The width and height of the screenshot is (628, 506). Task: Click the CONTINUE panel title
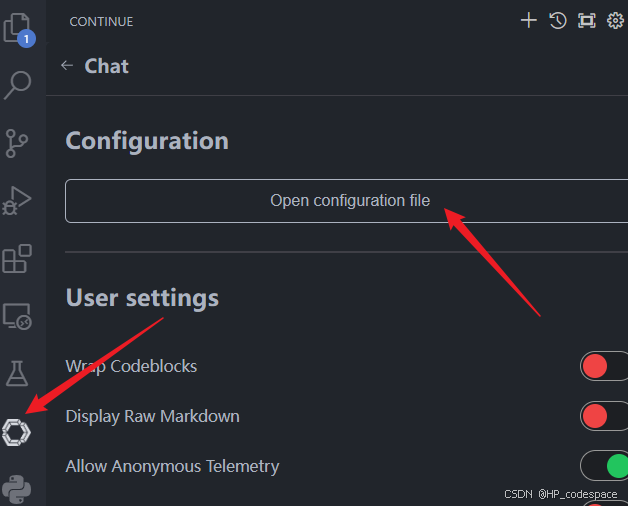tap(101, 21)
